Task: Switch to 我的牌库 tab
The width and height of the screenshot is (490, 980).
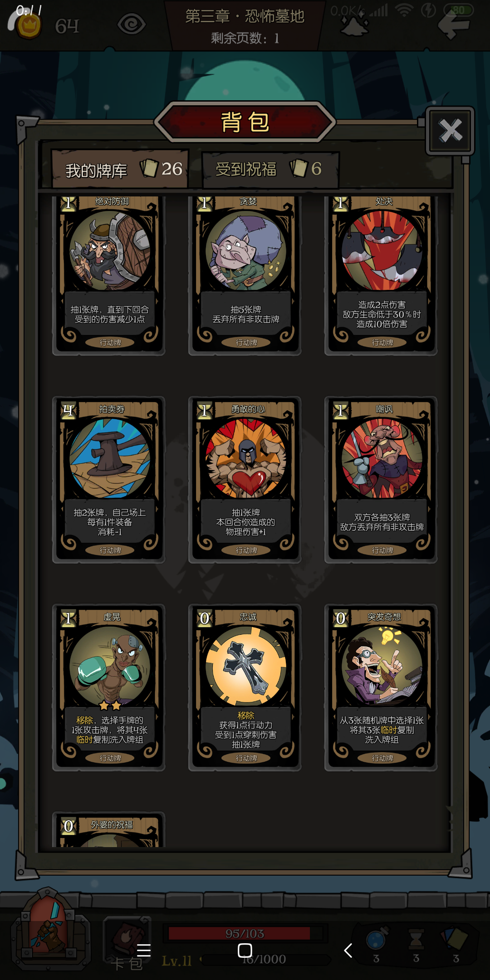Action: (x=120, y=169)
